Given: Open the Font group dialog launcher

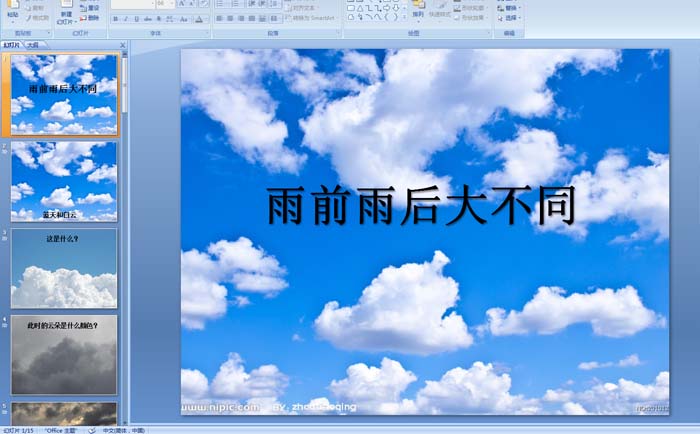Looking at the screenshot, I should [207, 33].
